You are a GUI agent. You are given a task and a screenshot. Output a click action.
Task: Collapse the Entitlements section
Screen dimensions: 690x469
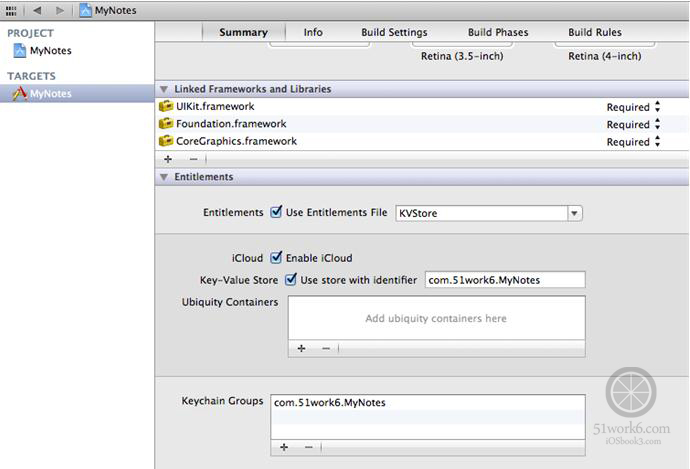pyautogui.click(x=164, y=177)
